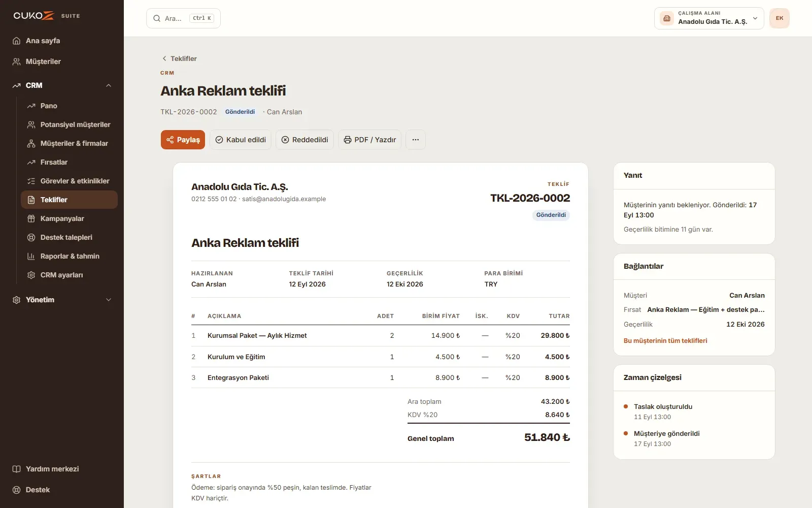Focus the Ara search field

(183, 18)
